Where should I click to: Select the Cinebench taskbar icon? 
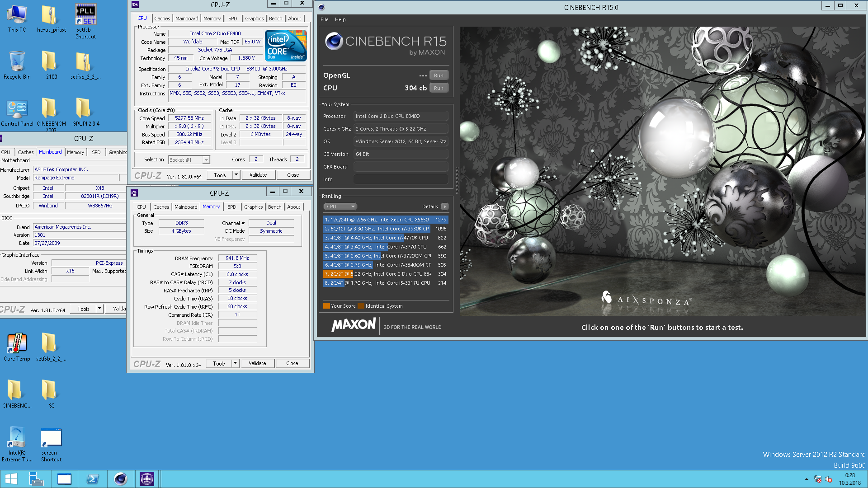click(x=120, y=479)
